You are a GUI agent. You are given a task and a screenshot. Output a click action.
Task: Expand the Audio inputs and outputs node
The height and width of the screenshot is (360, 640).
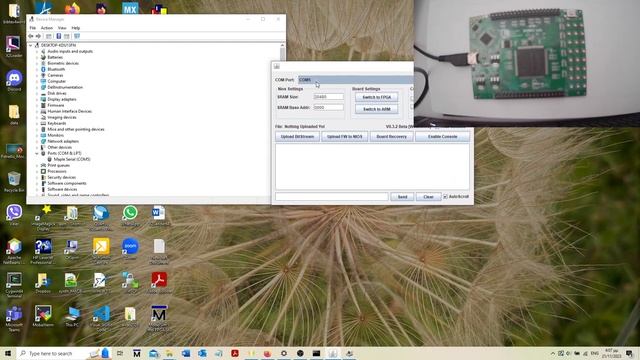(37, 51)
